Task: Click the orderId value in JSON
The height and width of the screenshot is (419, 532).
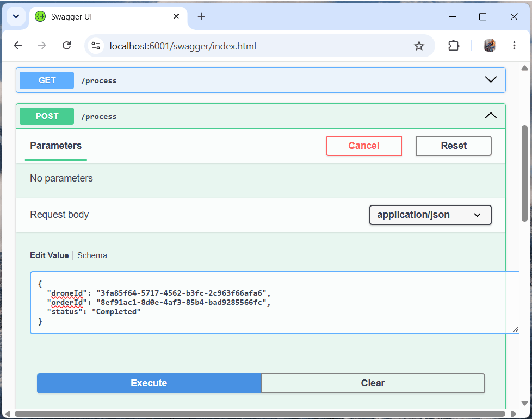Action: coord(181,302)
